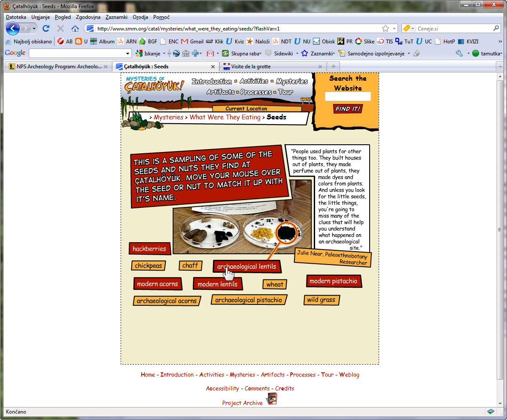The image size is (507, 420).
Task: Open the Zgodovina menu
Action: tap(88, 17)
